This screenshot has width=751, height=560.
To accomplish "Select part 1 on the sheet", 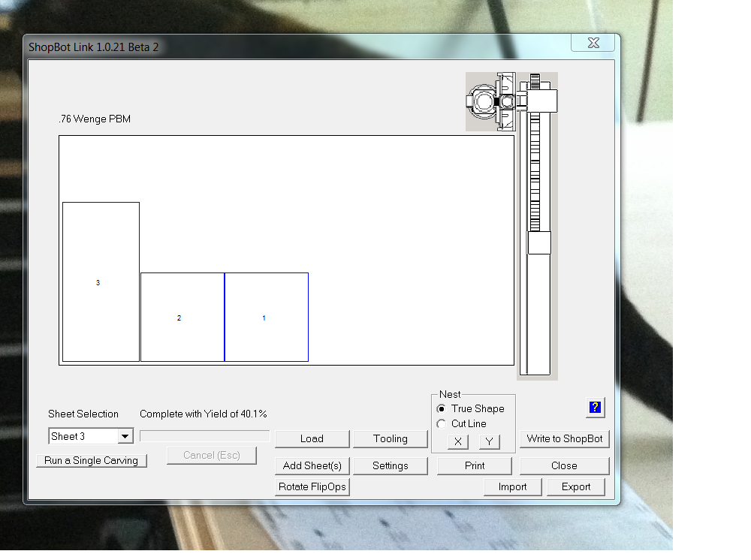I will (267, 318).
